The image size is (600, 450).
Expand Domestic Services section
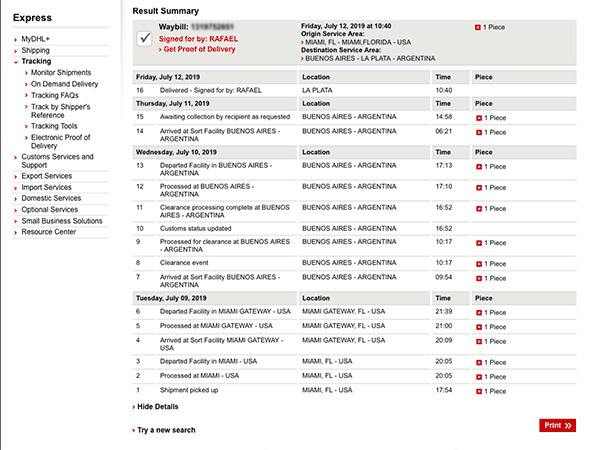(51, 198)
